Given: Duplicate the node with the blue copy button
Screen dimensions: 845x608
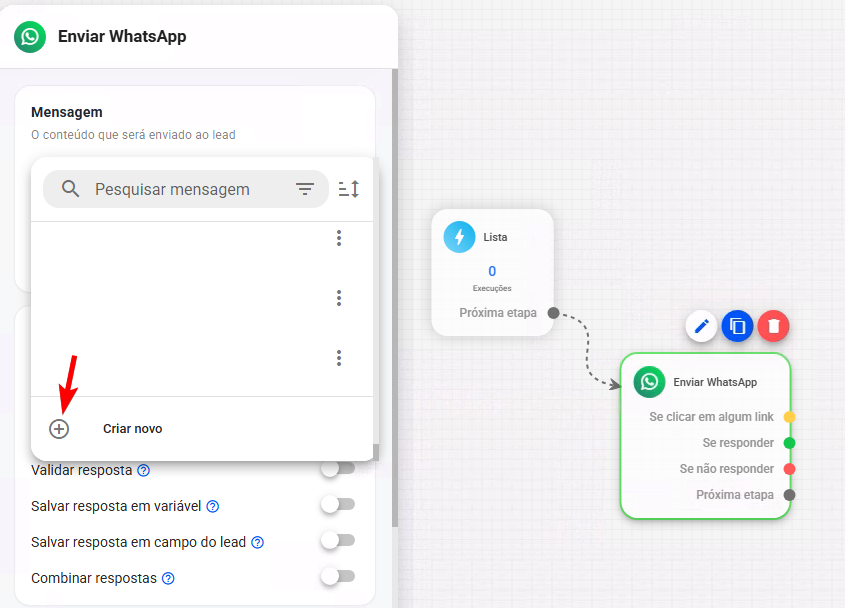Looking at the screenshot, I should [737, 326].
